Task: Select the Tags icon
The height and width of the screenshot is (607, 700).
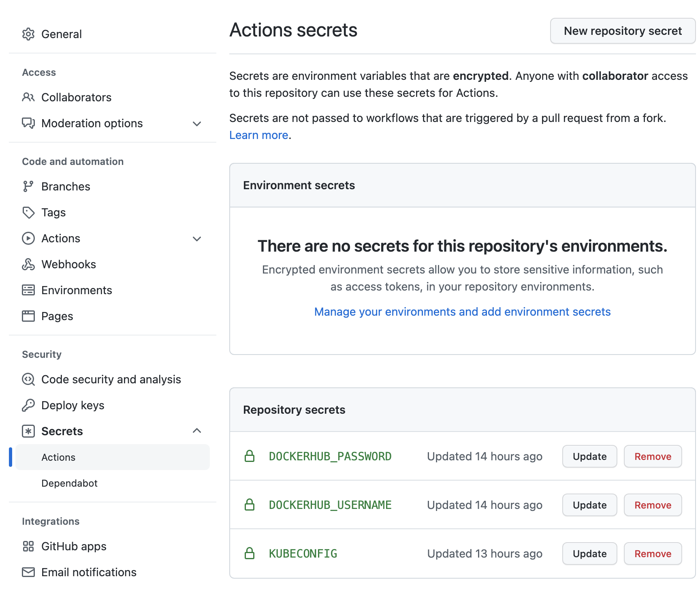Action: 28,212
